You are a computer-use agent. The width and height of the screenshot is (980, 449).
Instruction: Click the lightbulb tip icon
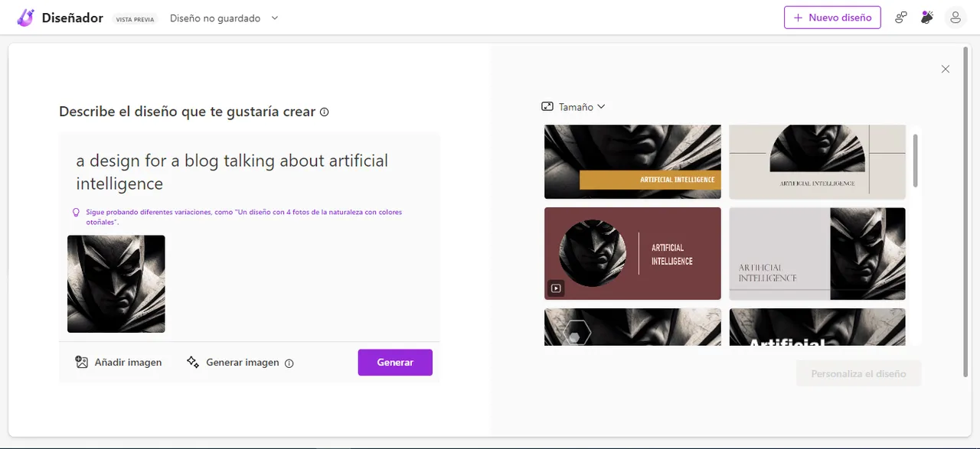coord(76,212)
